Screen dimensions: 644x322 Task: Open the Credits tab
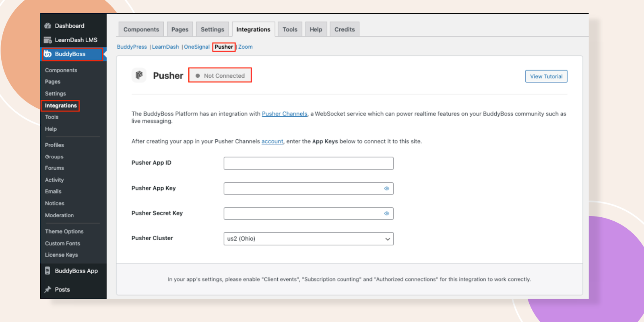pos(345,29)
